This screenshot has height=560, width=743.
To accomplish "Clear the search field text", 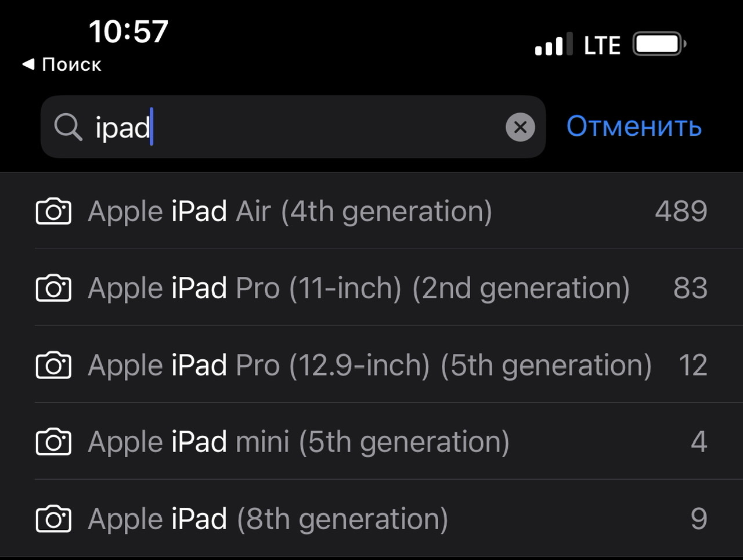I will (520, 127).
